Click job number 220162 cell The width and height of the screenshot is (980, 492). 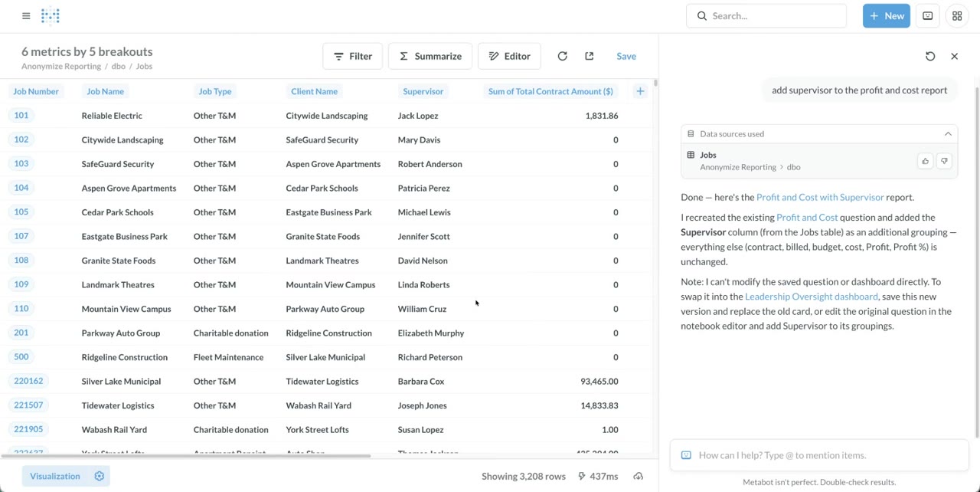point(28,381)
